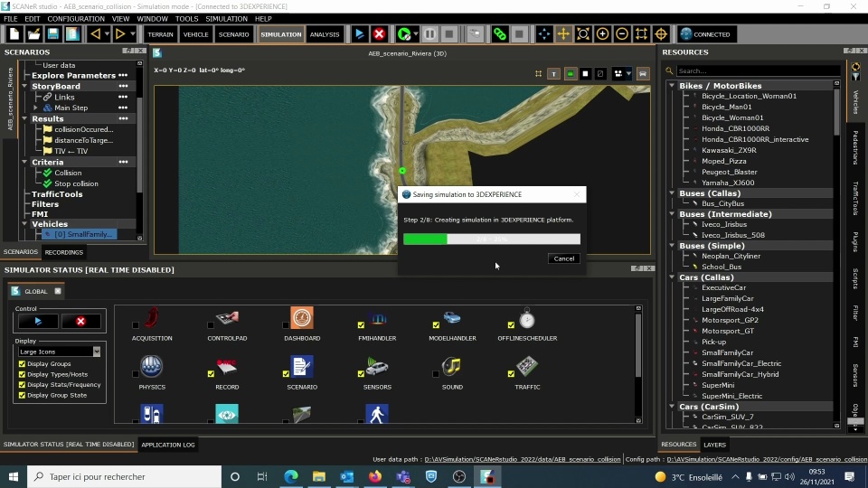The image size is (868, 488).
Task: Select the SOUND module icon
Action: pyautogui.click(x=452, y=367)
